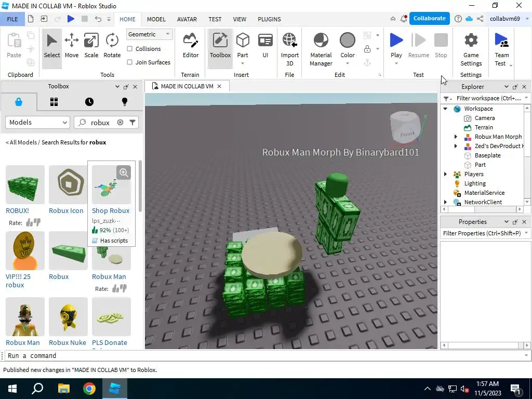This screenshot has width=532, height=399.
Task: Open File Explorer from the taskbar
Action: click(x=63, y=389)
